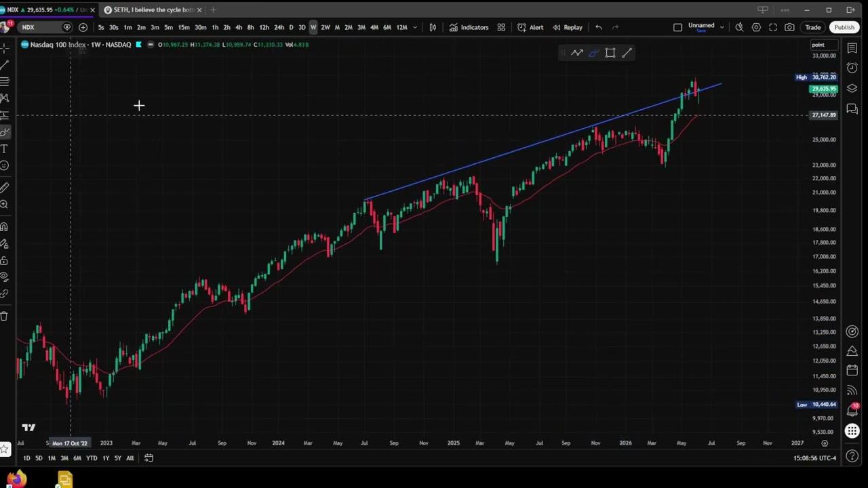
Task: Open the Unnamed layout dropdown arrow
Action: 722,27
